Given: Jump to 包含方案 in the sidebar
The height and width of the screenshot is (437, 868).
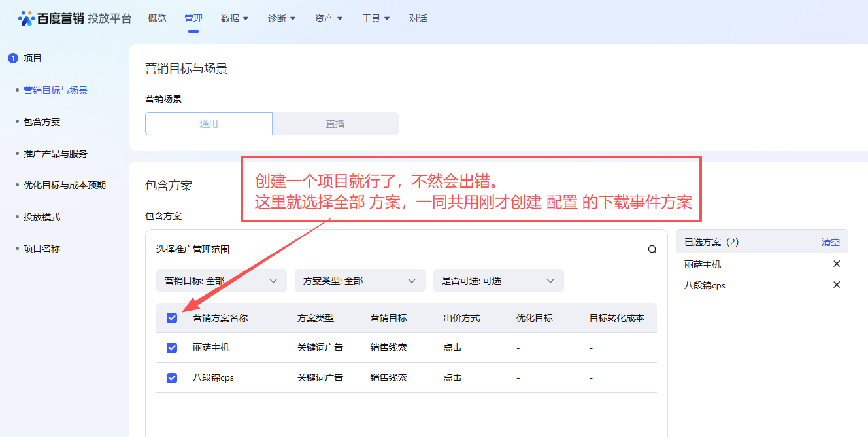Looking at the screenshot, I should [42, 122].
